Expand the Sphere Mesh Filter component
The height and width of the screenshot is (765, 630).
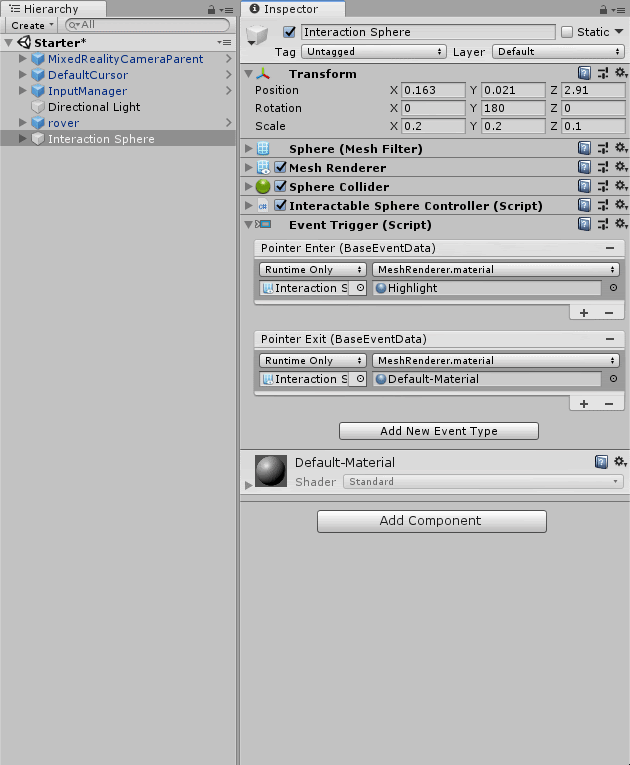[x=248, y=148]
